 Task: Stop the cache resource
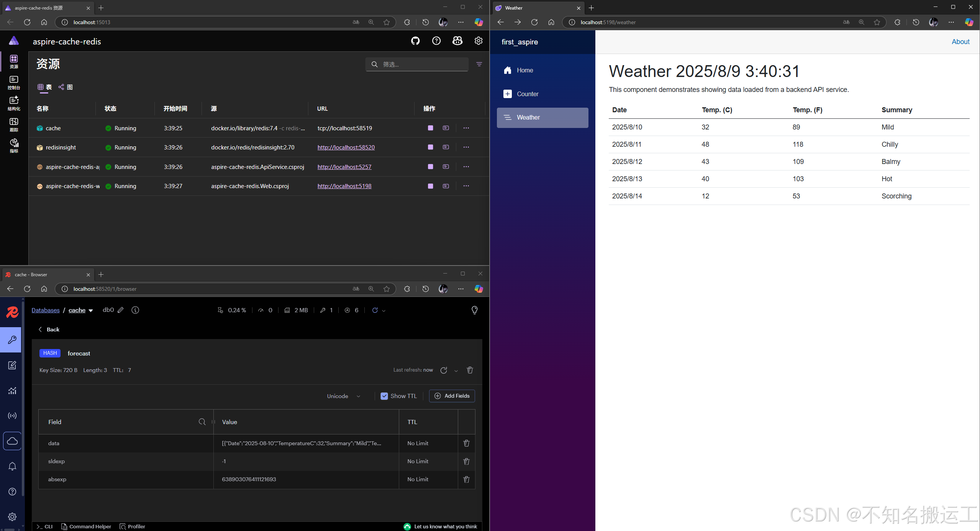tap(431, 128)
